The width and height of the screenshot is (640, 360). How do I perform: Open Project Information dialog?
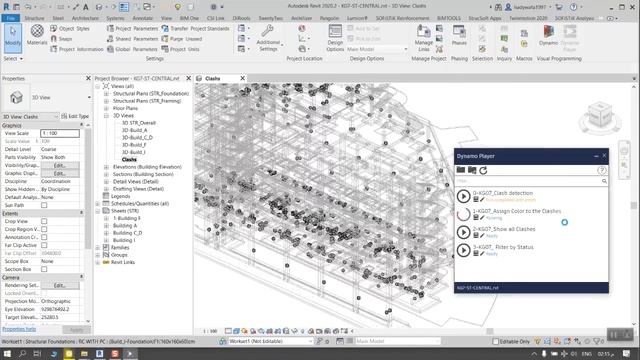(77, 49)
